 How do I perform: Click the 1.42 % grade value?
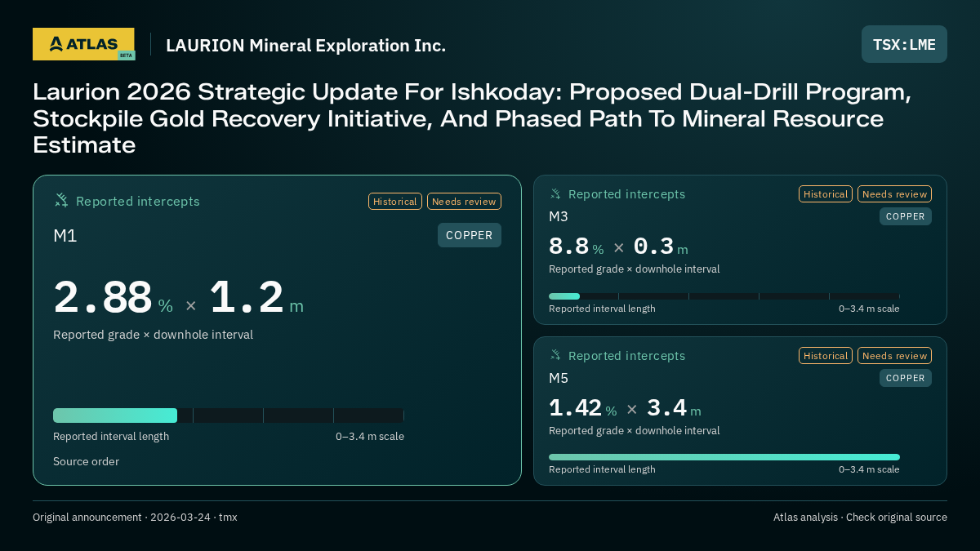click(583, 408)
